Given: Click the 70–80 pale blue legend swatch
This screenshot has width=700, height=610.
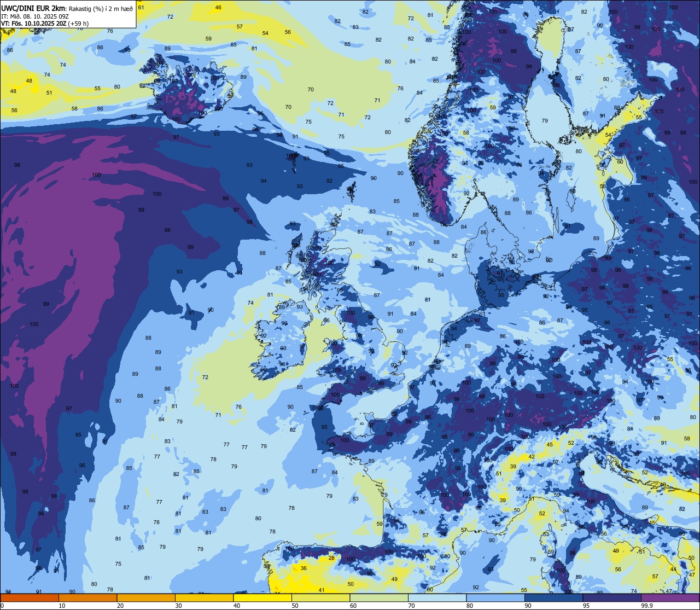Looking at the screenshot, I should point(437,598).
